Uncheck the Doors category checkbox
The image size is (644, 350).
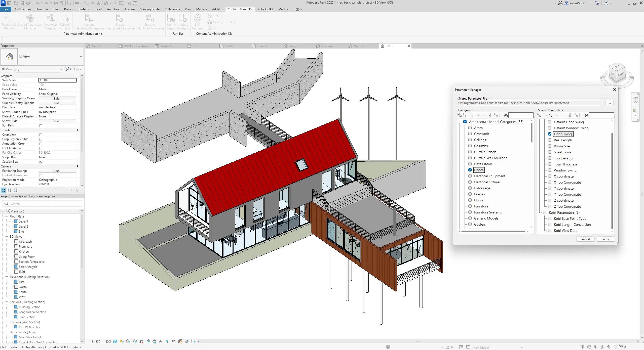point(470,170)
